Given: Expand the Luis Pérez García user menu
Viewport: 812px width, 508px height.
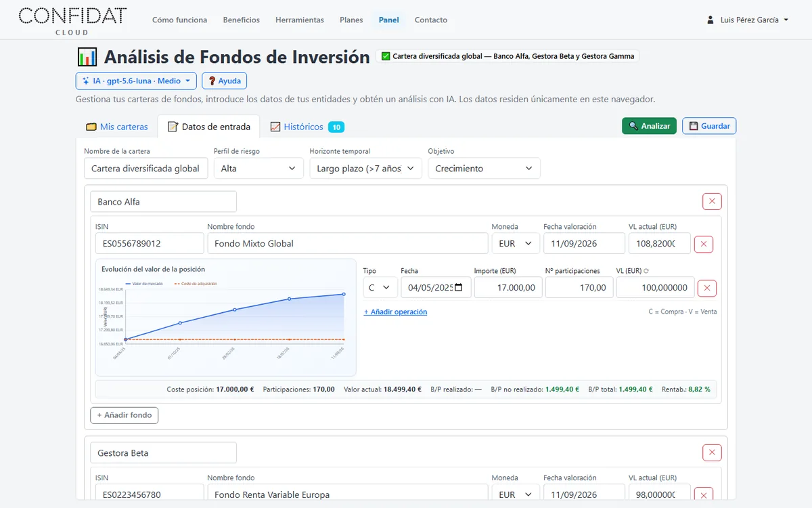Looking at the screenshot, I should [x=748, y=20].
